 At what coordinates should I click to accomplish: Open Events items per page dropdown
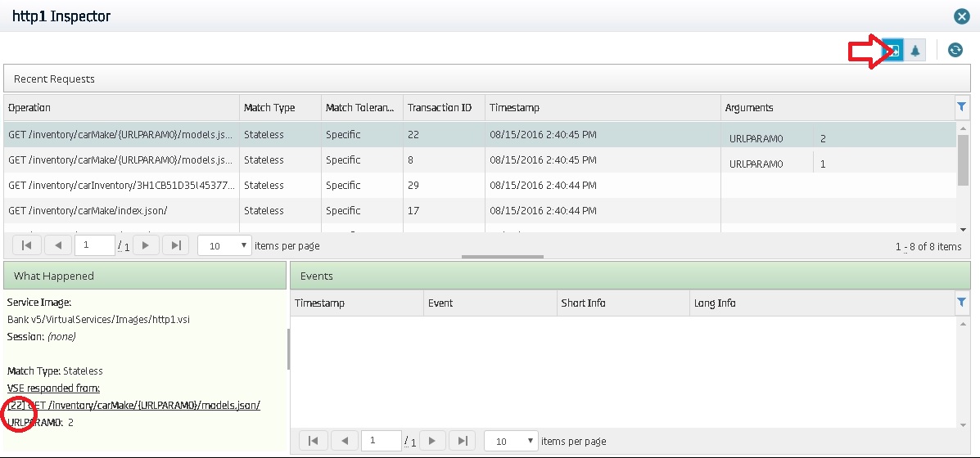(x=512, y=441)
